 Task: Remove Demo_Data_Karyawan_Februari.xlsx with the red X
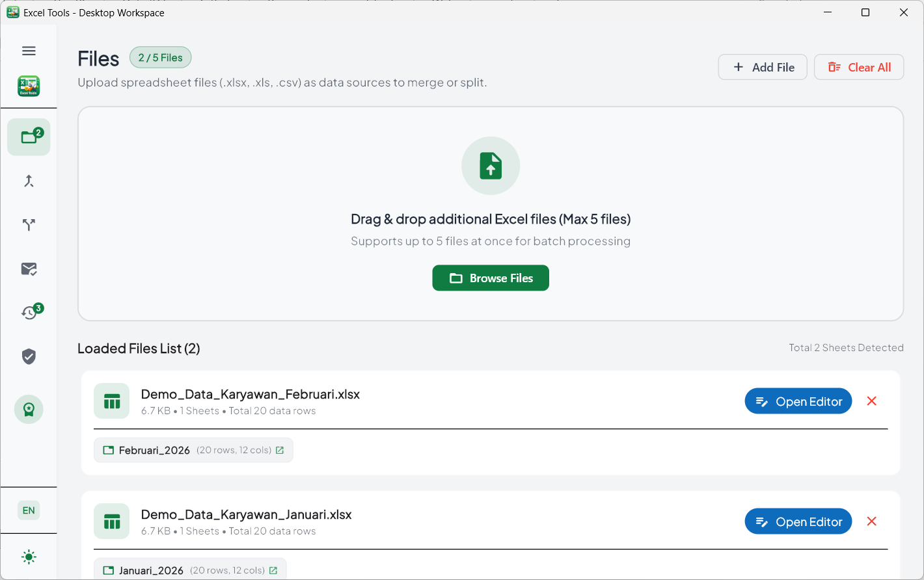[872, 401]
